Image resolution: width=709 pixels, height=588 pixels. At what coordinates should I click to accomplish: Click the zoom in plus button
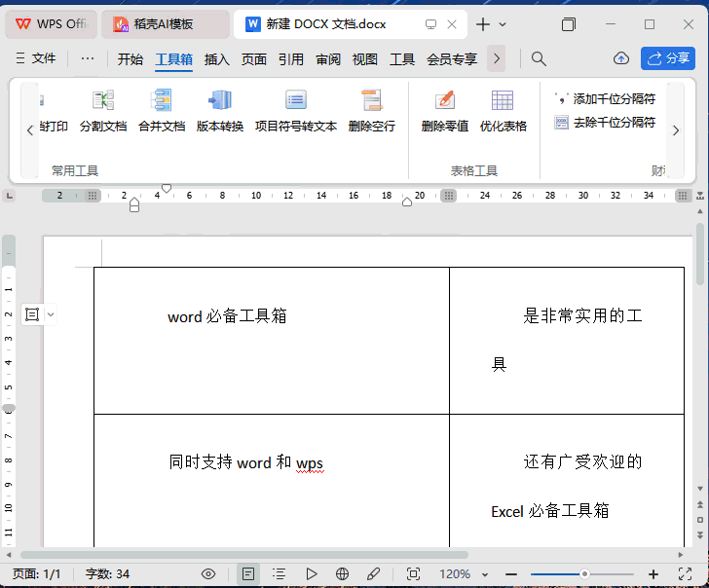pos(653,574)
